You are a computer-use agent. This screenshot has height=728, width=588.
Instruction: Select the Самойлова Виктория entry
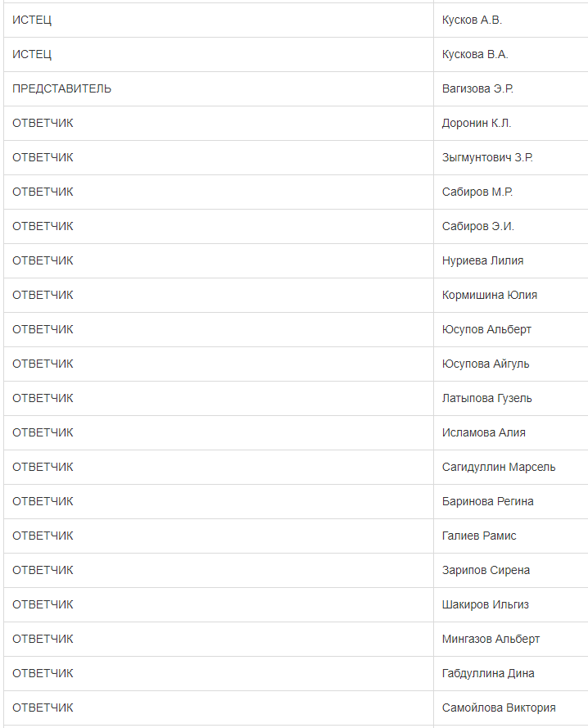coord(499,708)
